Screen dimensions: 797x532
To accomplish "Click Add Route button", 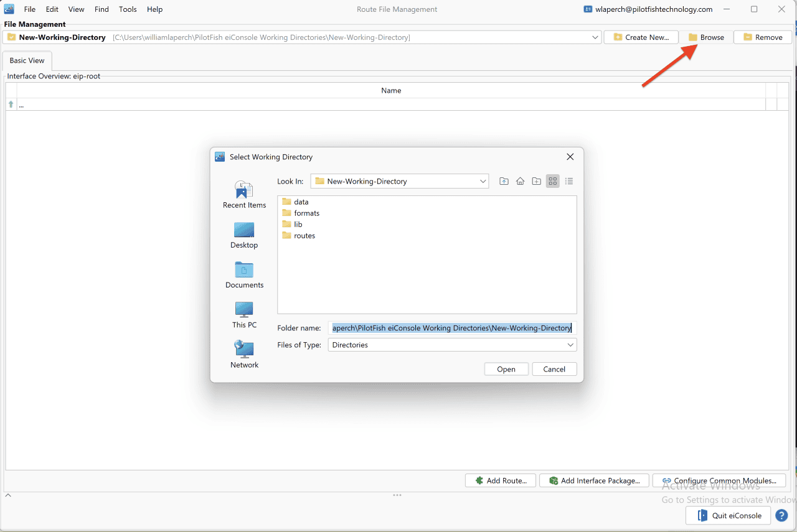I will pos(501,480).
